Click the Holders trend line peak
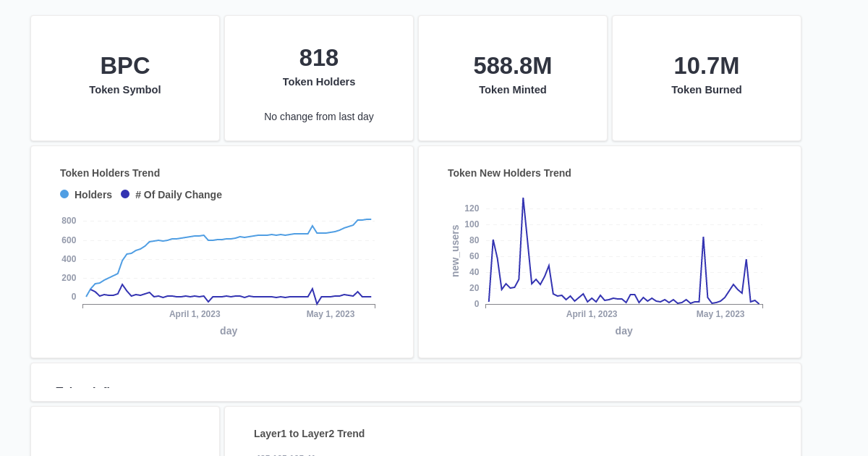 coord(370,219)
